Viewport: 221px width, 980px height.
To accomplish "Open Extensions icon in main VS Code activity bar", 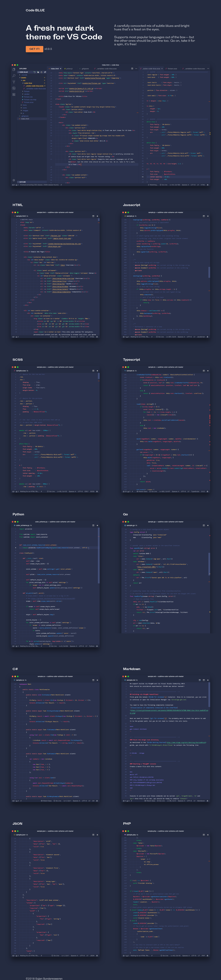I will tap(14, 94).
